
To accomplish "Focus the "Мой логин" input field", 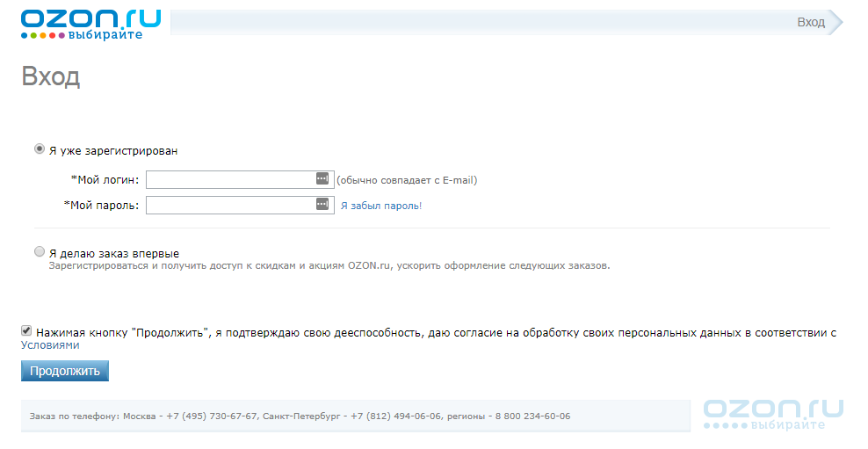I will [230, 179].
